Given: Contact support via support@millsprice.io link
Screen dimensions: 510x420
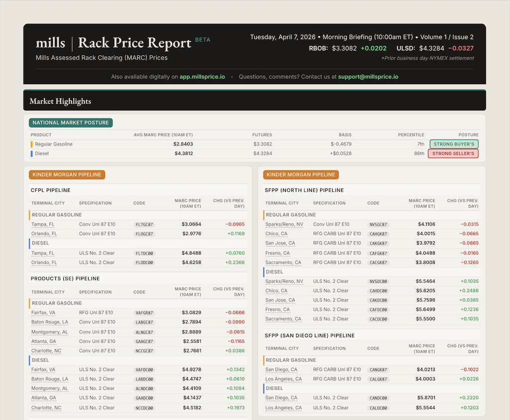Looking at the screenshot, I should tap(368, 77).
